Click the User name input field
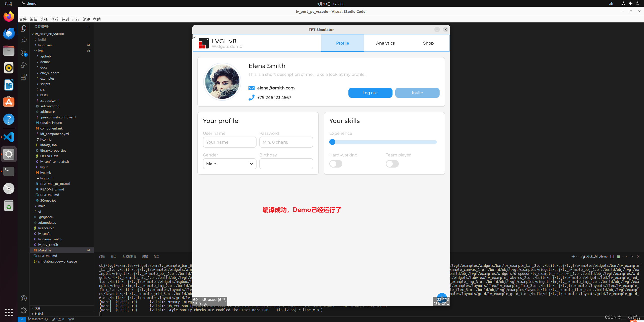This screenshot has height=322, width=644. click(x=230, y=142)
